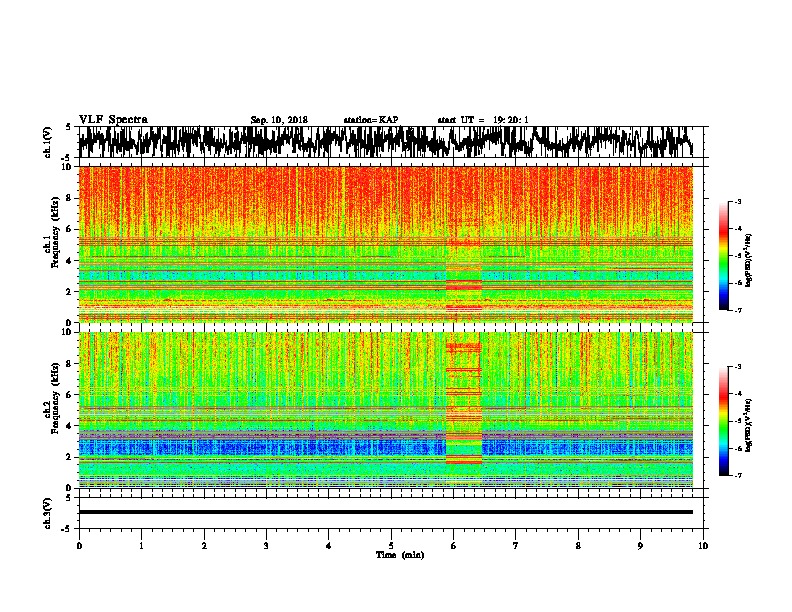Click the thick black ch.3 voltage line
Screen dimensions: 792x612
pos(386,512)
